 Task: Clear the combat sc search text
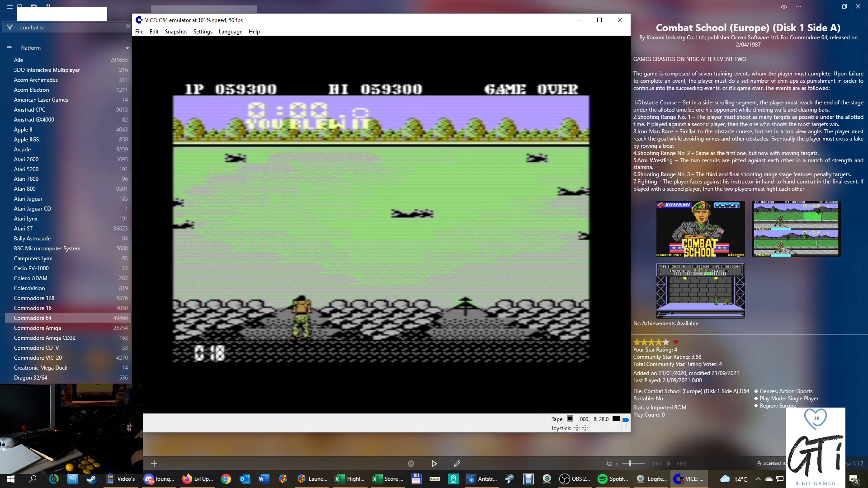pos(128,27)
